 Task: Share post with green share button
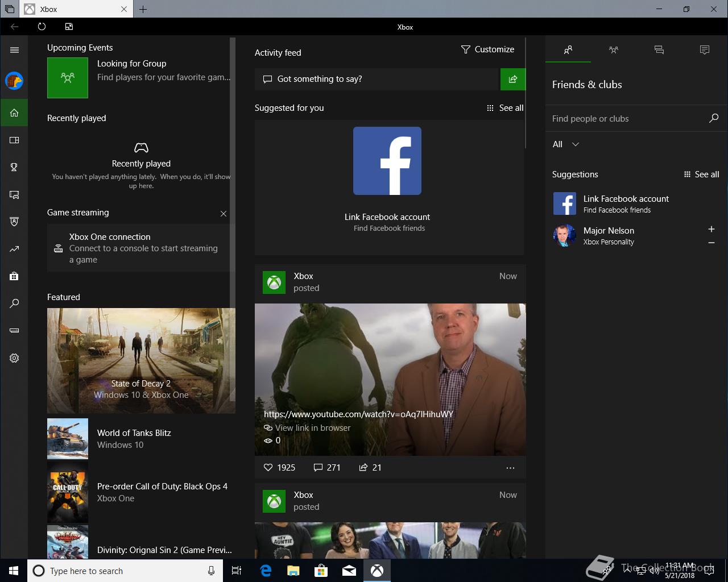[513, 79]
